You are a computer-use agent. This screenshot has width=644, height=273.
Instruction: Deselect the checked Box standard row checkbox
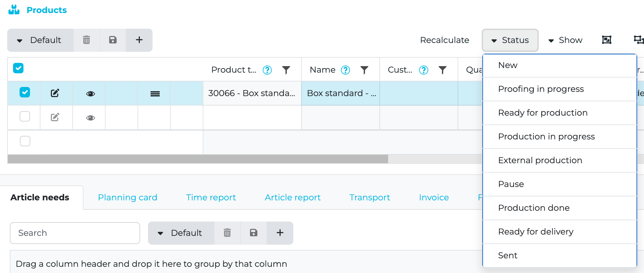point(25,93)
